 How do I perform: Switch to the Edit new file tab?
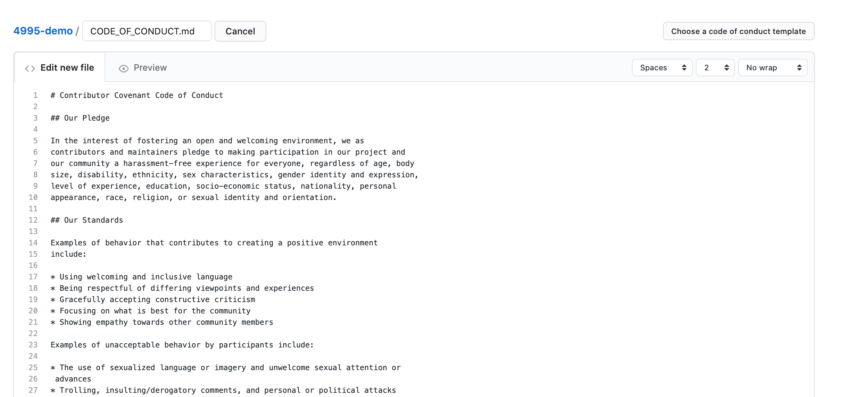tap(60, 68)
